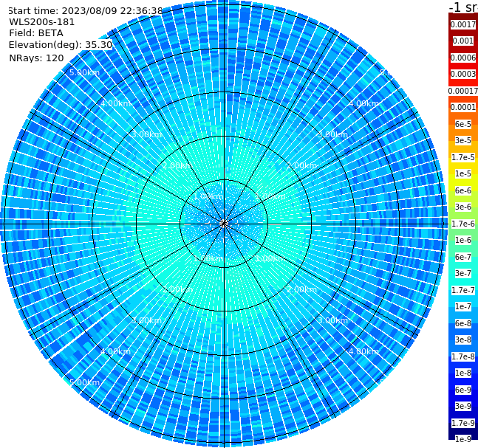
Task: Select the upper-right 4.00km range label
Action: click(x=363, y=103)
